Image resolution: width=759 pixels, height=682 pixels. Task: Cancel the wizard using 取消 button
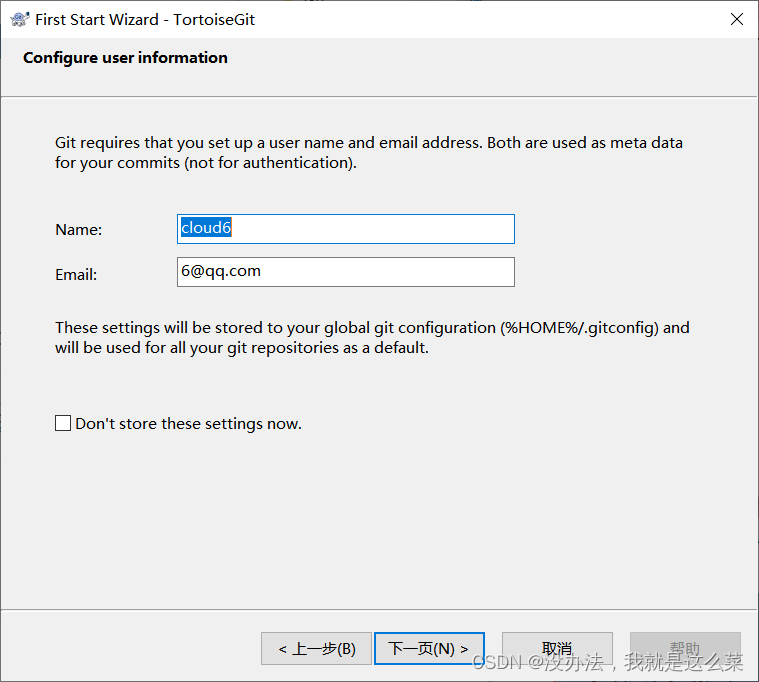pyautogui.click(x=557, y=649)
